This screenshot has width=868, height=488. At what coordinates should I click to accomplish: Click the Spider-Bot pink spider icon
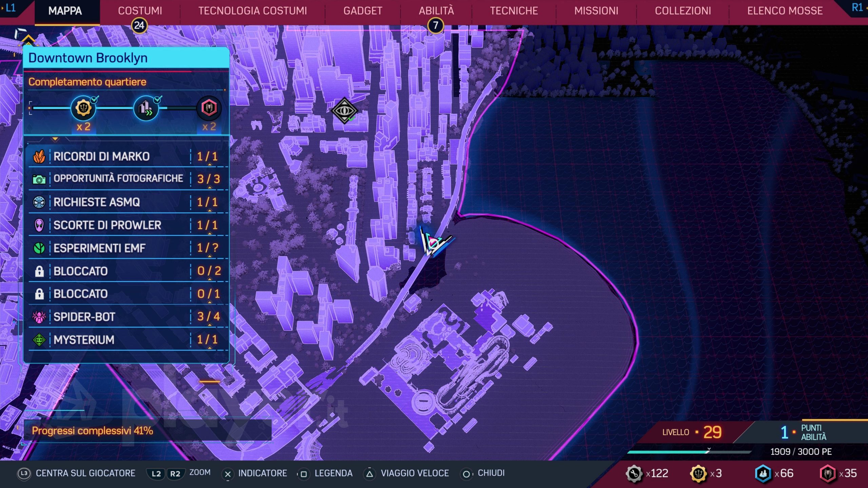pyautogui.click(x=39, y=317)
